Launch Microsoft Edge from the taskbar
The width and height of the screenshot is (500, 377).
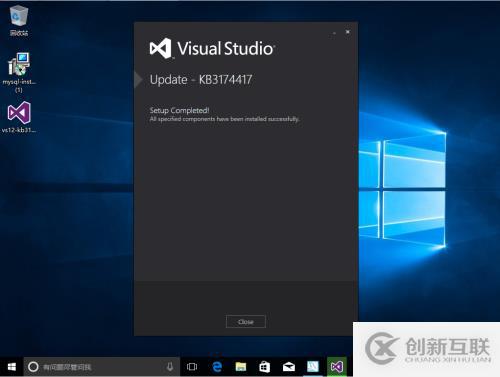(x=217, y=367)
